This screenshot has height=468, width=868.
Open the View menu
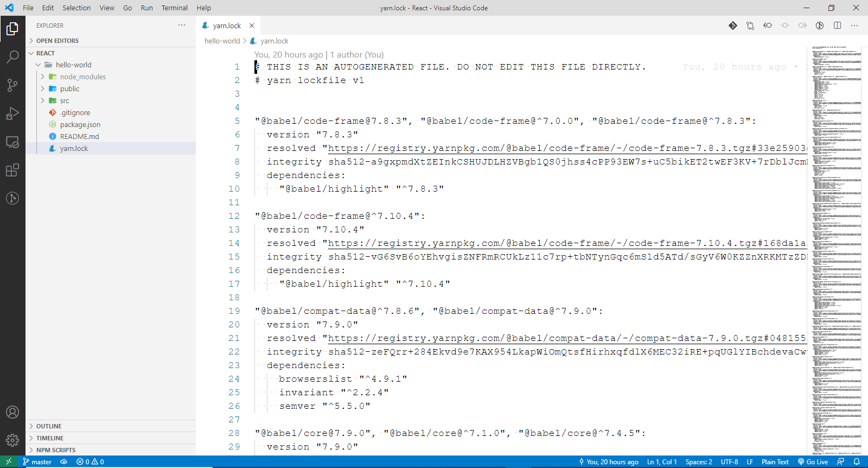click(x=107, y=8)
